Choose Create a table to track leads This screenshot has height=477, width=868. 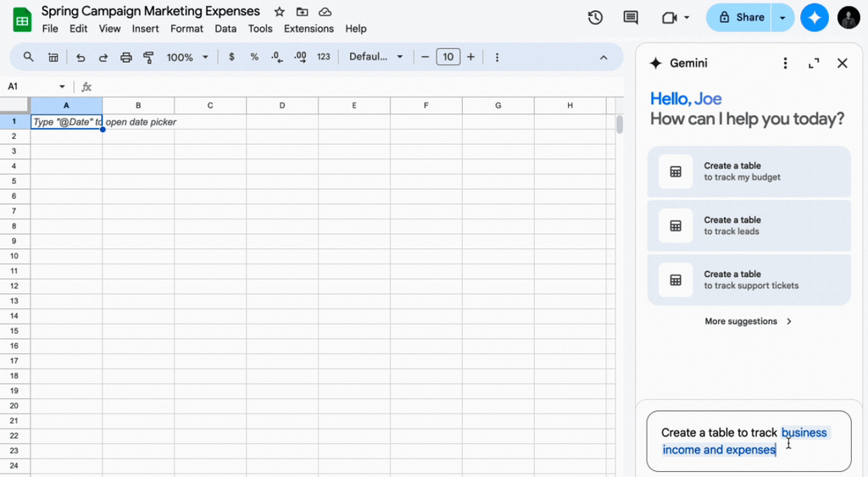pos(748,225)
